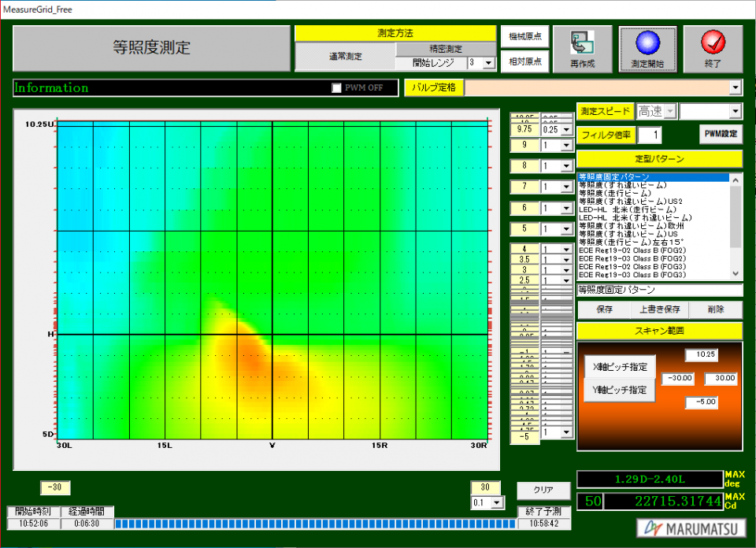The width and height of the screenshot is (756, 548).
Task: Select 等照度固定パターン in pattern list
Action: [654, 177]
